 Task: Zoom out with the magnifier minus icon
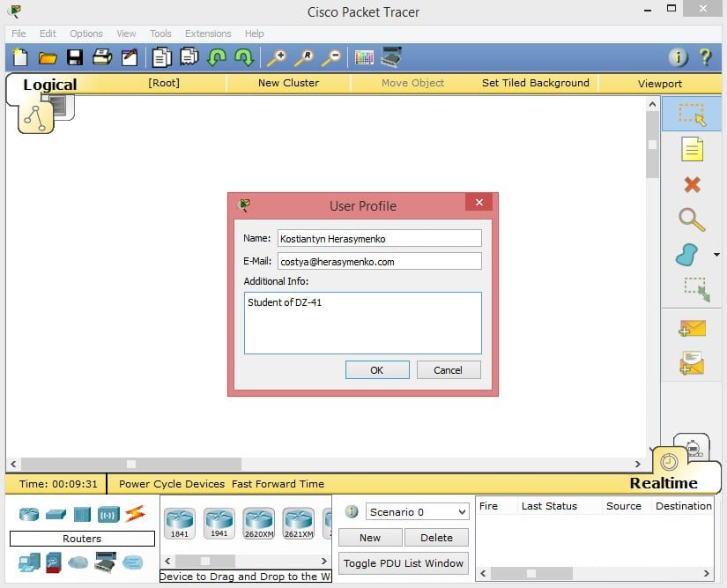(331, 57)
